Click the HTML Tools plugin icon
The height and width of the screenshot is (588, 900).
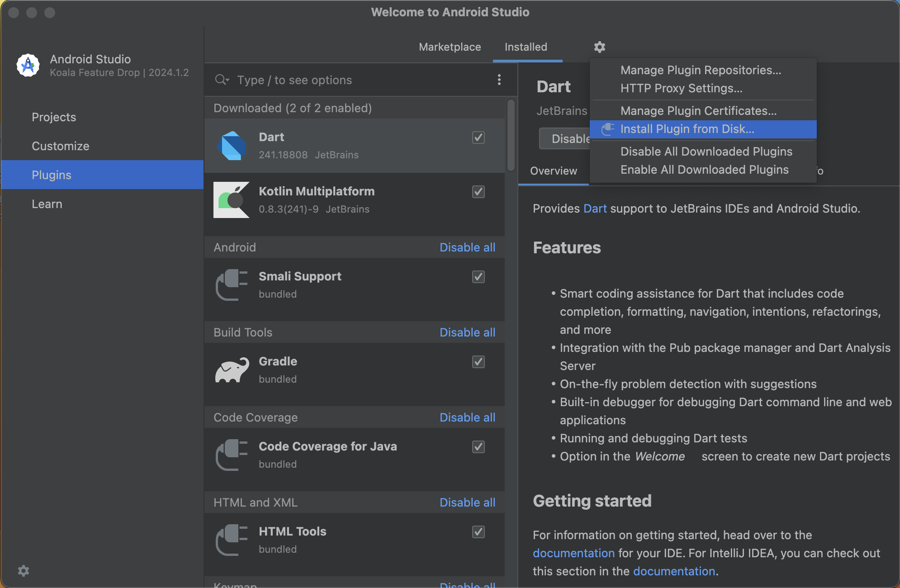coord(232,540)
